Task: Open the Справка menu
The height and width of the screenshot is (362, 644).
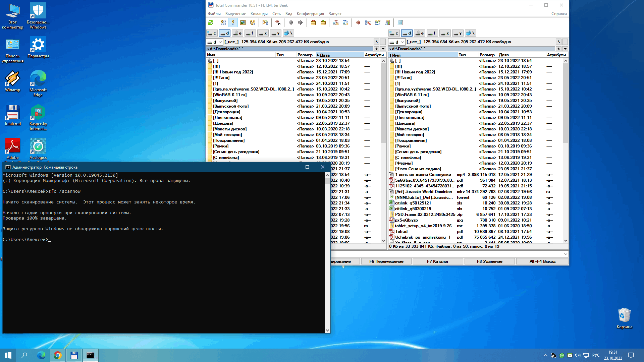Action: tap(559, 14)
